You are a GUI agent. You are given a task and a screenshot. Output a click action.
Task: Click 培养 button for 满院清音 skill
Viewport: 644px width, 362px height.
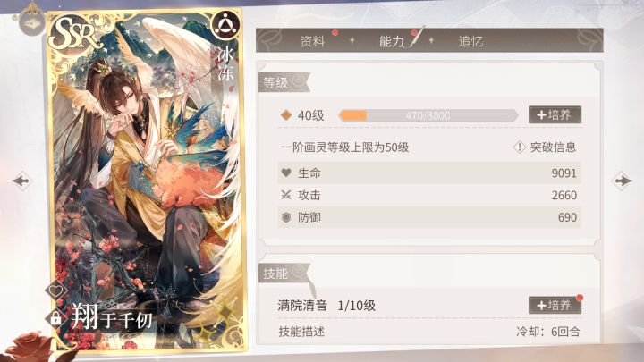[x=555, y=305]
